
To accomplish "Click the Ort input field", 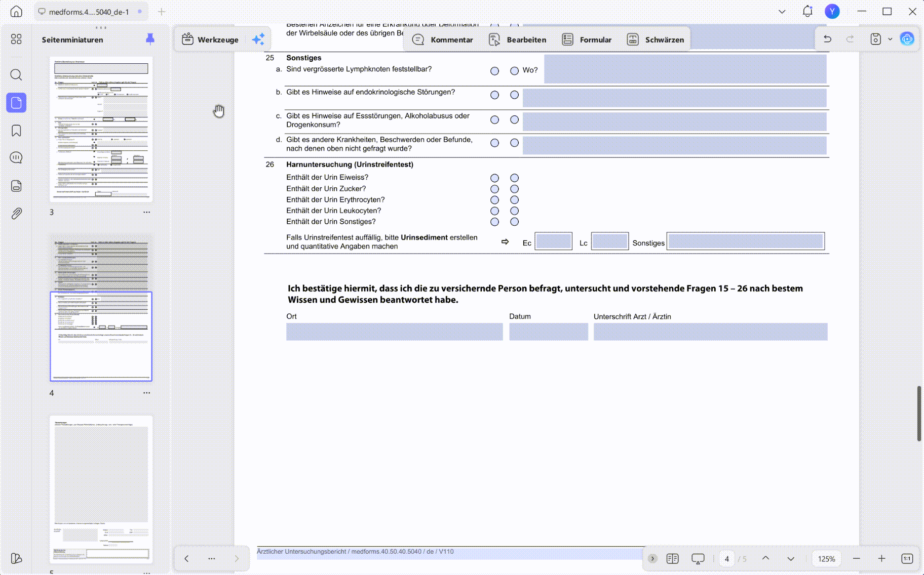I will click(394, 332).
